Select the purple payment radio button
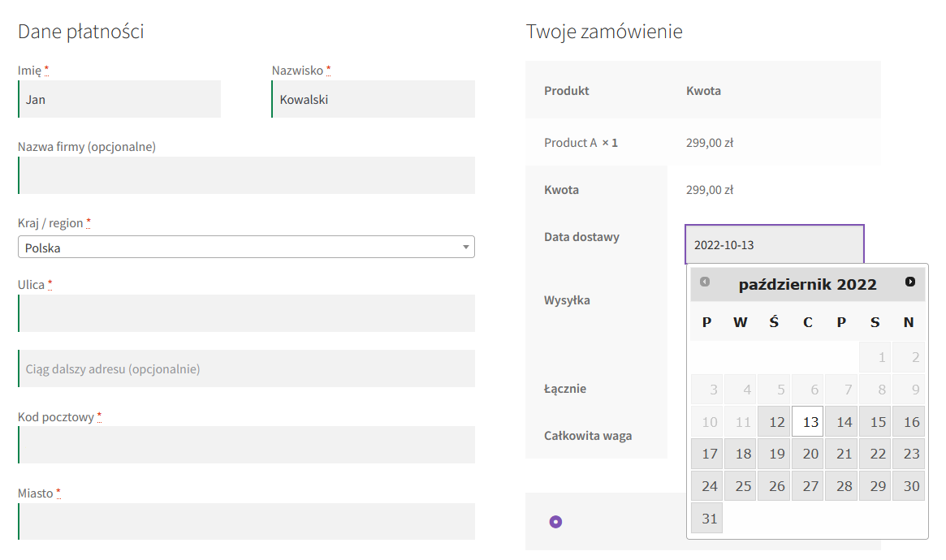Screen dimensions: 946x560 555,522
